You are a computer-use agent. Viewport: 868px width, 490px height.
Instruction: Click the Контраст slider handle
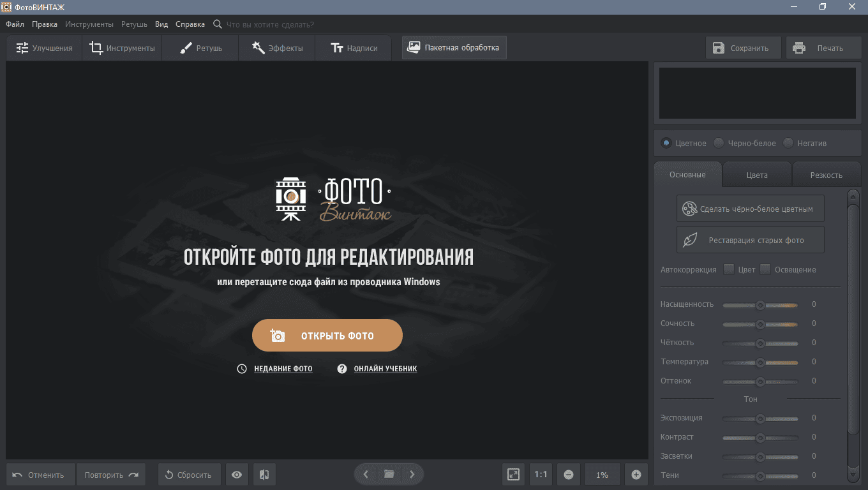760,438
